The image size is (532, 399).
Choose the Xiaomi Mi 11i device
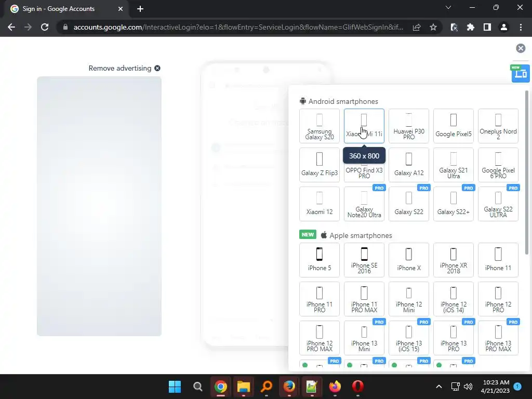(x=364, y=126)
